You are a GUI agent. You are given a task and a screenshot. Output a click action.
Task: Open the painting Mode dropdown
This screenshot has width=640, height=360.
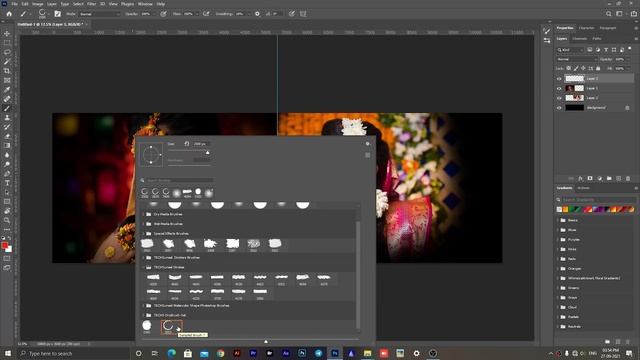pyautogui.click(x=100, y=14)
